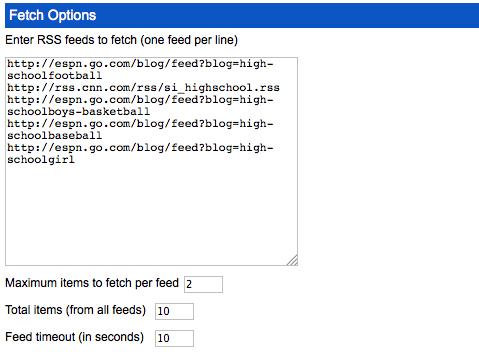Click the rss.cnn.com si_highschool.rss line

pyautogui.click(x=143, y=88)
